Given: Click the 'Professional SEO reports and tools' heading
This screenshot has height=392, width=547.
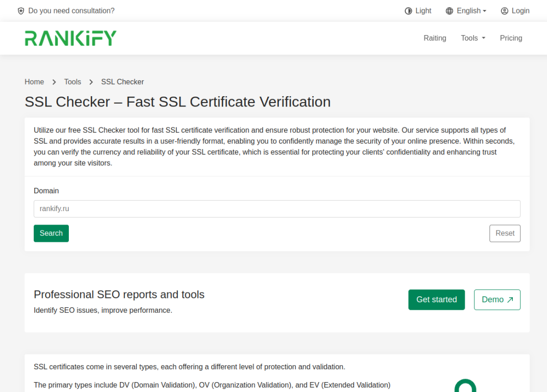Looking at the screenshot, I should [x=119, y=294].
